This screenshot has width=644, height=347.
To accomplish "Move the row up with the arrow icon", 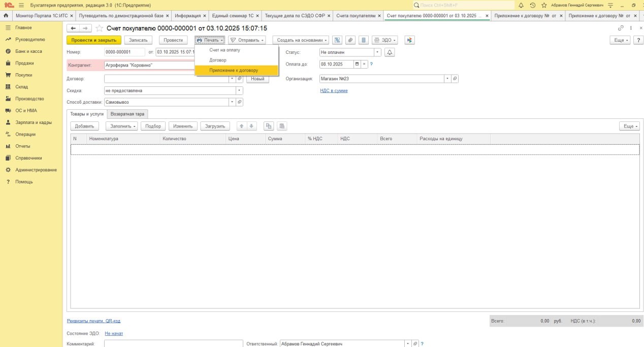I will tap(242, 126).
